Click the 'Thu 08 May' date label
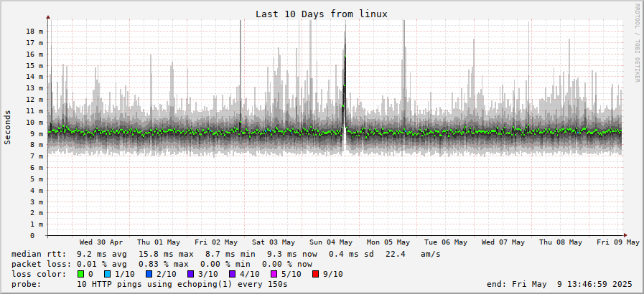 click(x=561, y=242)
